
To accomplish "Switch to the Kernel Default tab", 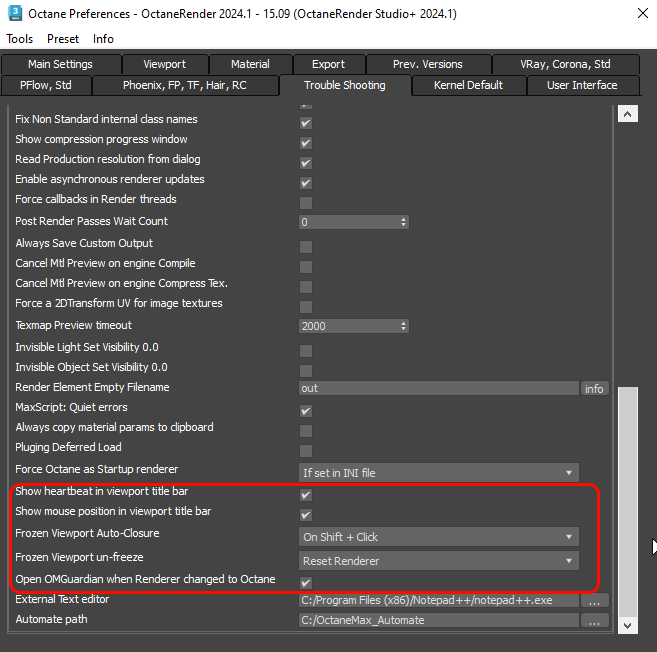I will 468,86.
